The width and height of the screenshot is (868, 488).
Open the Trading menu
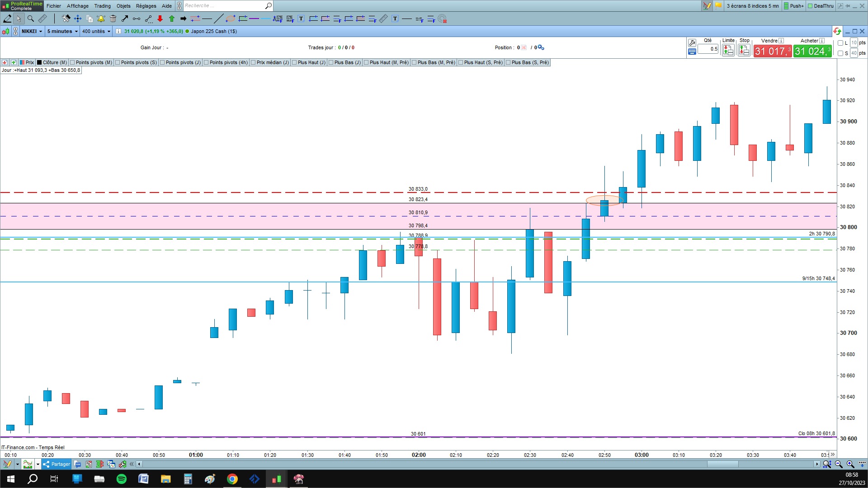(102, 6)
